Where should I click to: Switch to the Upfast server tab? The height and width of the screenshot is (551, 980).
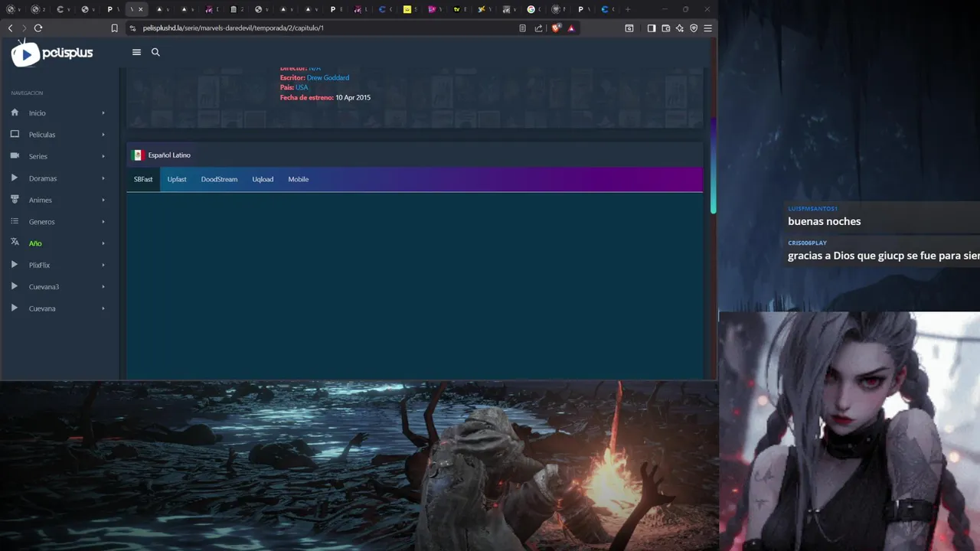(x=177, y=179)
